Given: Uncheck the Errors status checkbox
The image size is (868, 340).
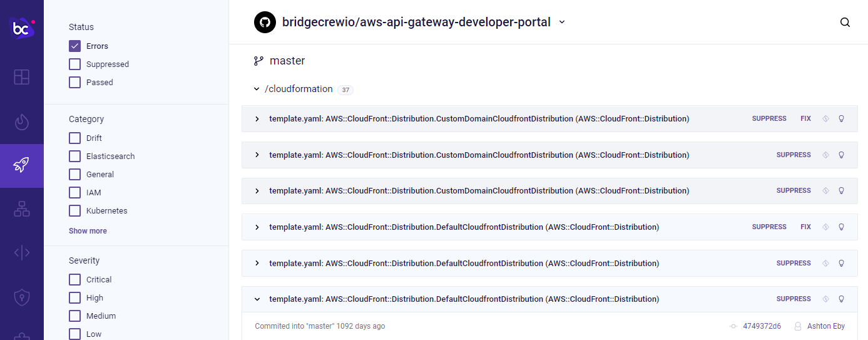Looking at the screenshot, I should [74, 46].
